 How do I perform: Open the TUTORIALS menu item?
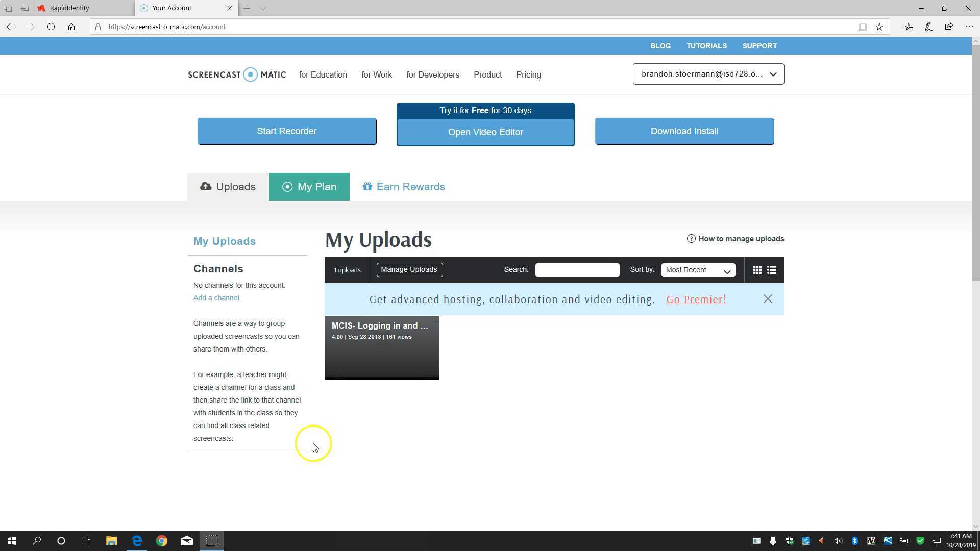click(706, 46)
